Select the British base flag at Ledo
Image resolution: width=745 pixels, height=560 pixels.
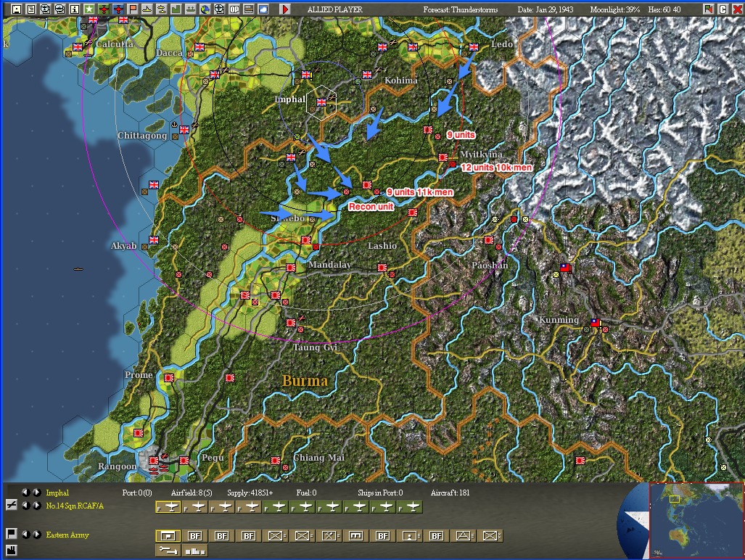(474, 46)
